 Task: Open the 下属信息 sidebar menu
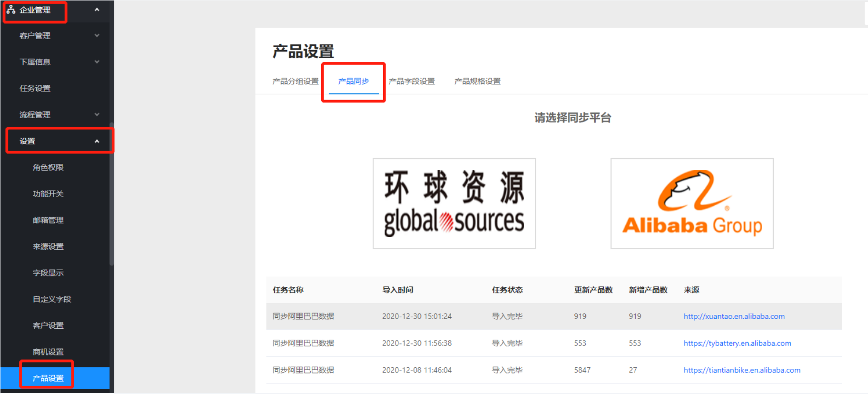coord(55,62)
